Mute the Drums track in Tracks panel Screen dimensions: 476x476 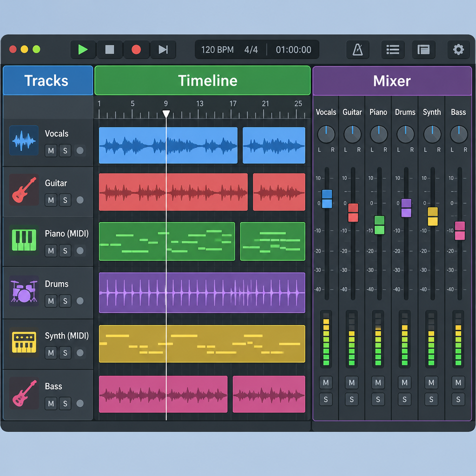[51, 301]
